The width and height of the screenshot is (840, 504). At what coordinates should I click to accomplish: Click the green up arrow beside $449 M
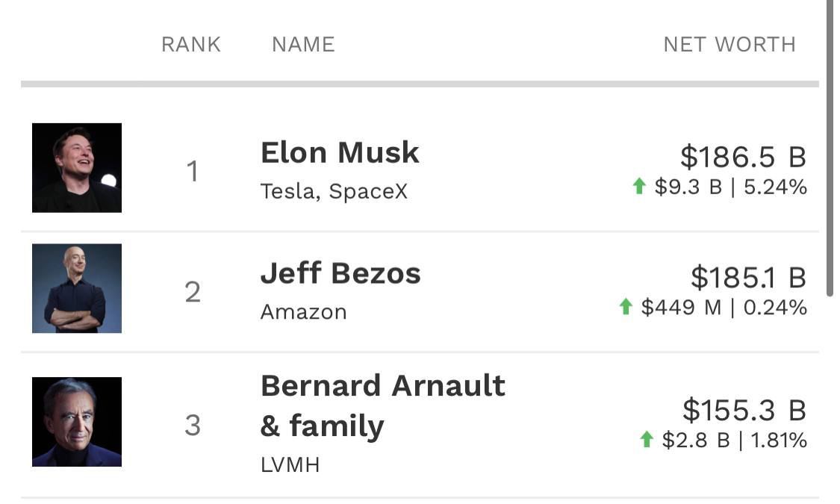pyautogui.click(x=625, y=306)
